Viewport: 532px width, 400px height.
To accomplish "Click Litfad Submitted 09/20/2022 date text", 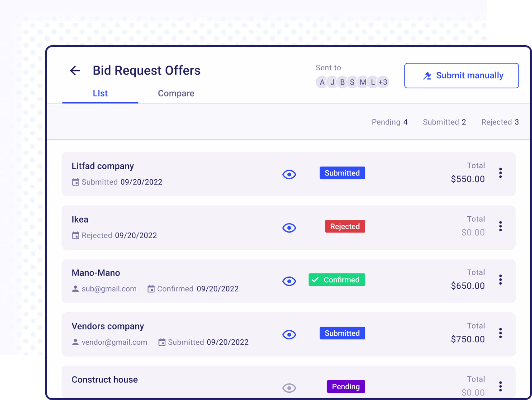I will click(122, 182).
